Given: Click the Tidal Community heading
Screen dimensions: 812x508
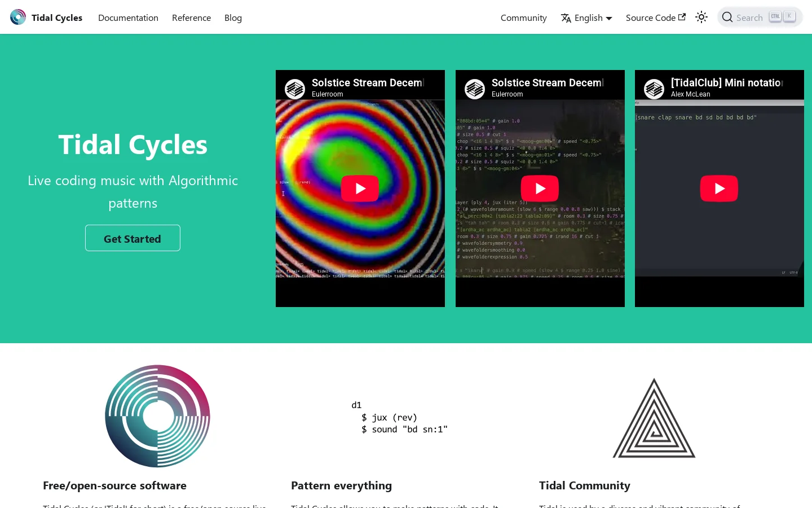Looking at the screenshot, I should click(x=585, y=485).
